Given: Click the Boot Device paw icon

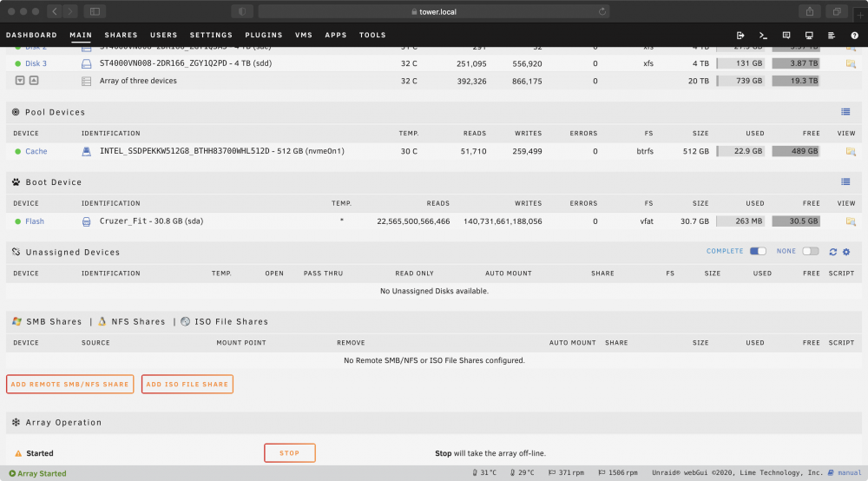Looking at the screenshot, I should coord(16,182).
